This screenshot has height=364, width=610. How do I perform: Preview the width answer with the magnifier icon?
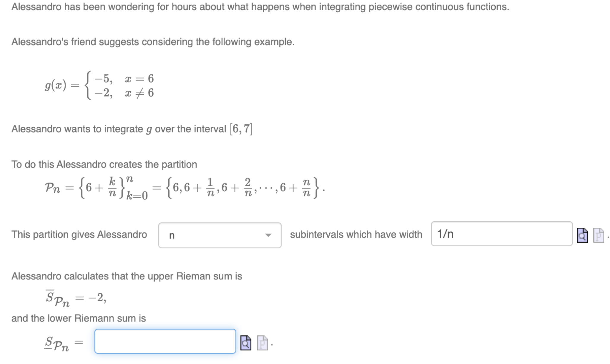(582, 235)
